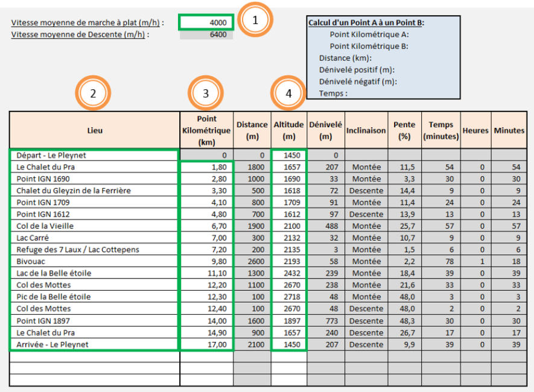The width and height of the screenshot is (534, 392).
Task: Click the 'Bivouac' cell
Action: (94, 261)
